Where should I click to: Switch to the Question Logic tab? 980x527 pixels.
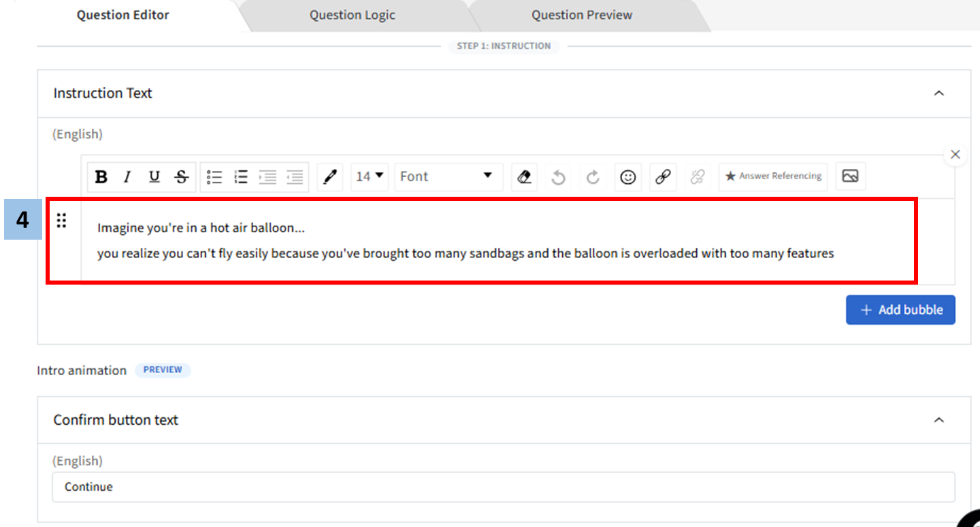click(x=352, y=15)
